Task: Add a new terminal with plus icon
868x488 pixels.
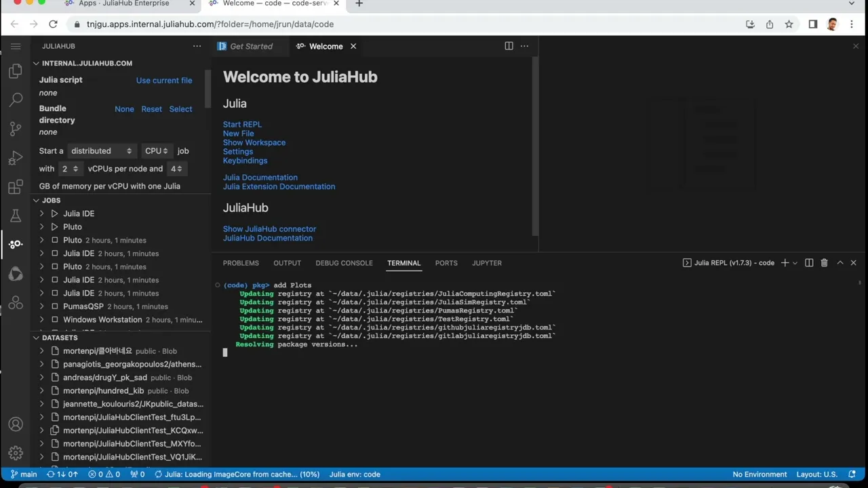Action: pos(785,263)
